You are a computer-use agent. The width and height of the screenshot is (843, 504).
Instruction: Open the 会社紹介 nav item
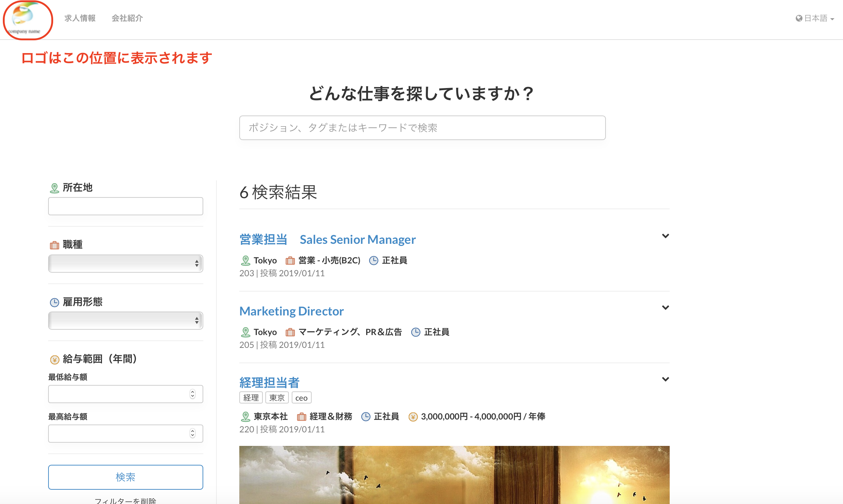pyautogui.click(x=127, y=18)
